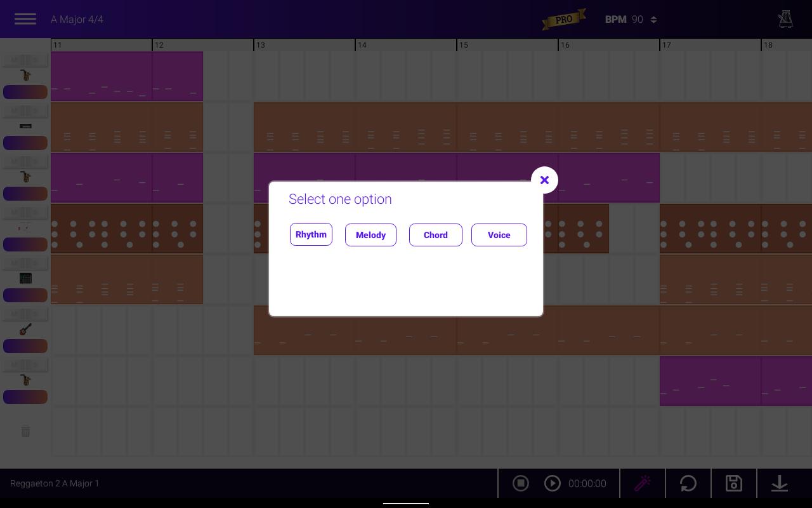Click the magic wand icon
812x508 pixels.
click(642, 483)
